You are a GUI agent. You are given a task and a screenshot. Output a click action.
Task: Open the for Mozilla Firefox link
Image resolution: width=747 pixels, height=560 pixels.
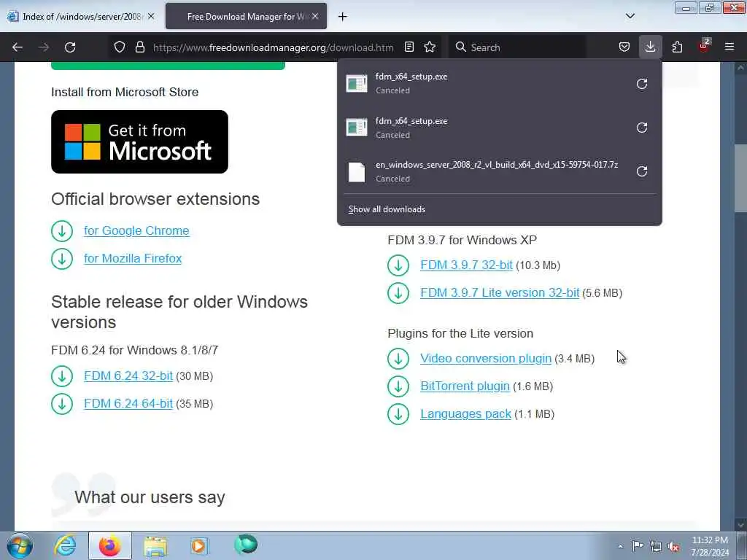coord(133,259)
